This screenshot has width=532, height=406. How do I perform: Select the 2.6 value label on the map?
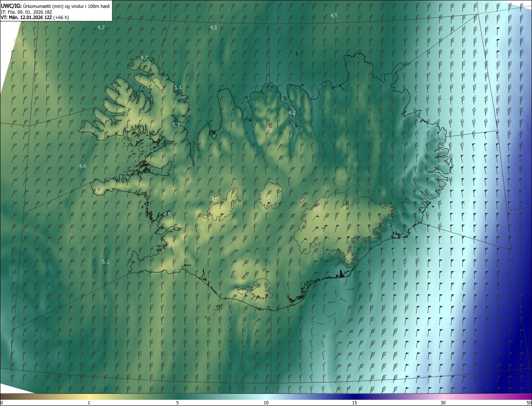click(x=17, y=40)
